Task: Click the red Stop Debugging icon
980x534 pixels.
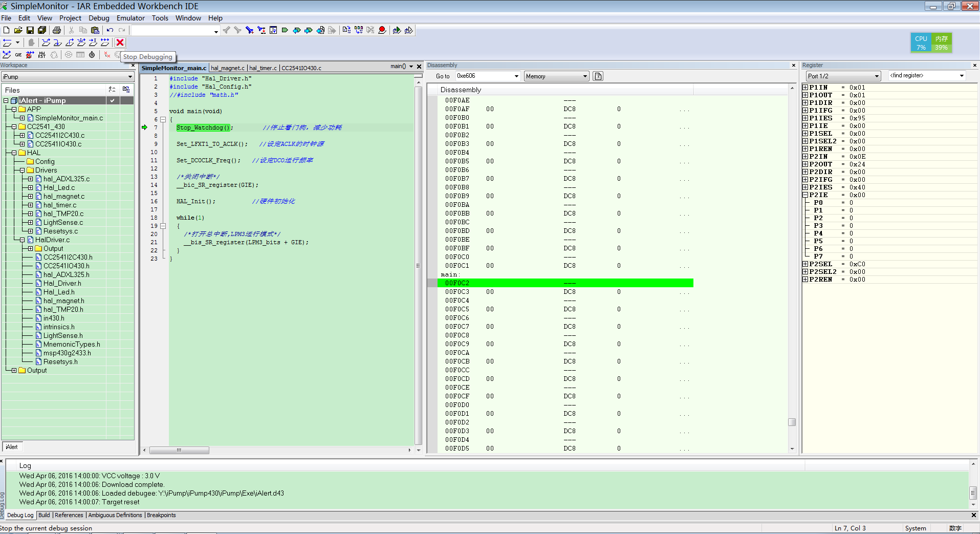Action: click(120, 42)
